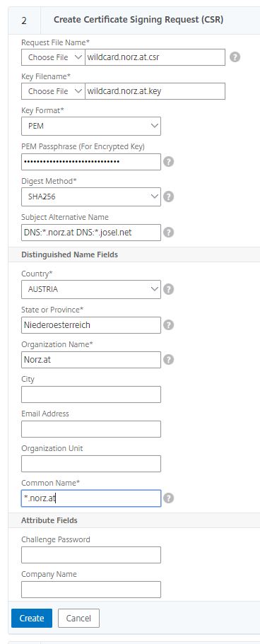
Task: Click into the Email Address field
Action: (x=91, y=429)
